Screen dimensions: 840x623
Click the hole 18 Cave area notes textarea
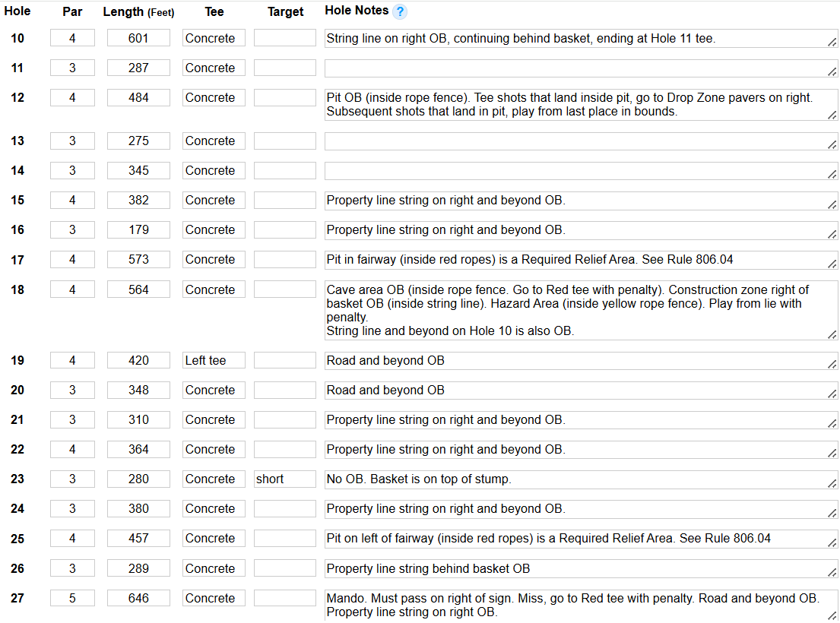click(578, 310)
